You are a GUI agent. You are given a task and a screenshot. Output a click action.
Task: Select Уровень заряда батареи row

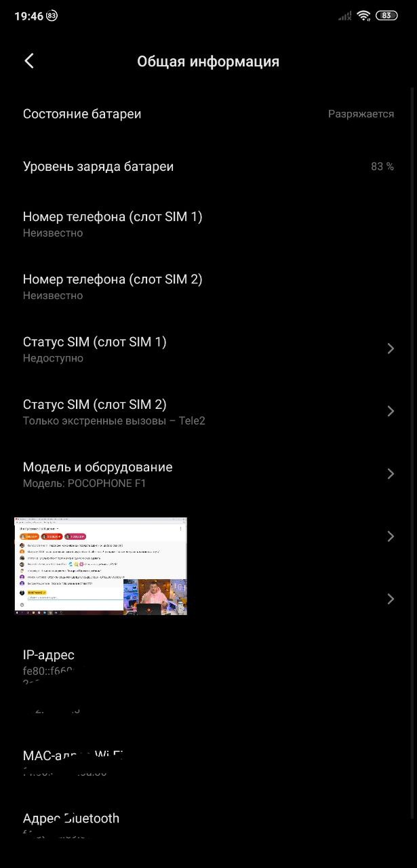pos(208,166)
